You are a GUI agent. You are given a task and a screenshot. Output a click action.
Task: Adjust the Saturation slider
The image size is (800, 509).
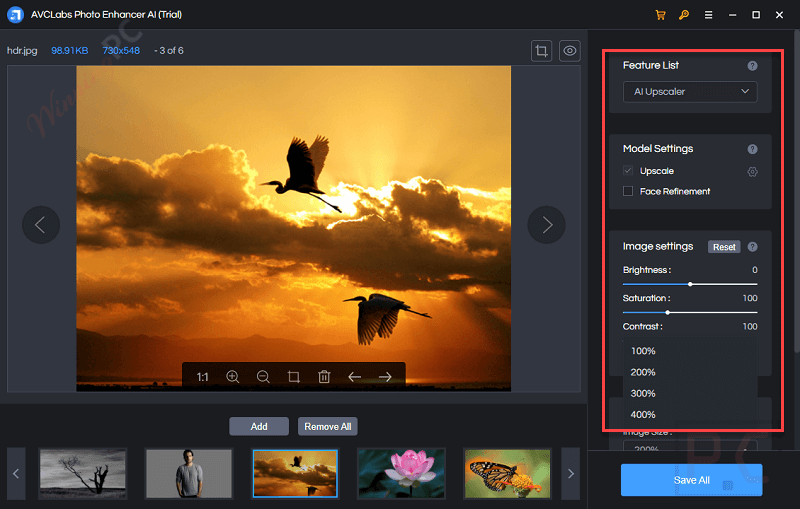[x=690, y=312]
